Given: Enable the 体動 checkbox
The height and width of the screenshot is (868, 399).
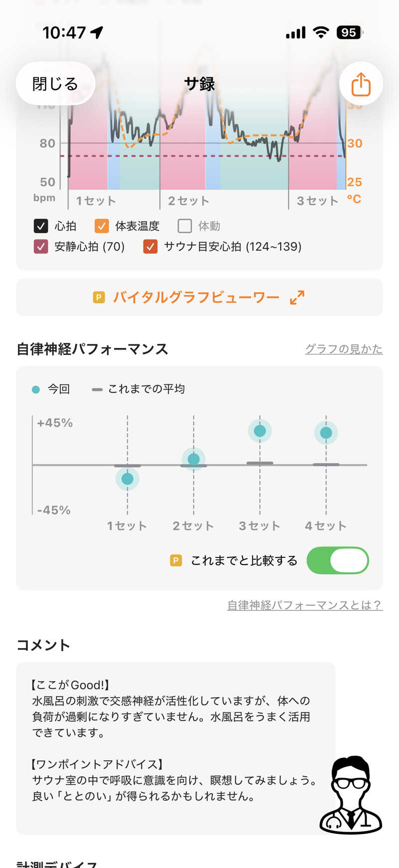Looking at the screenshot, I should (185, 226).
